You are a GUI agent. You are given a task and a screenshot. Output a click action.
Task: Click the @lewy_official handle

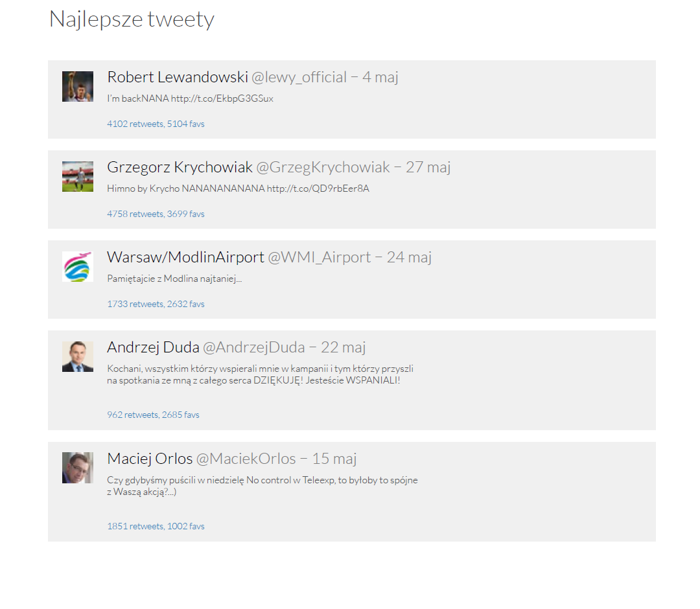click(299, 76)
